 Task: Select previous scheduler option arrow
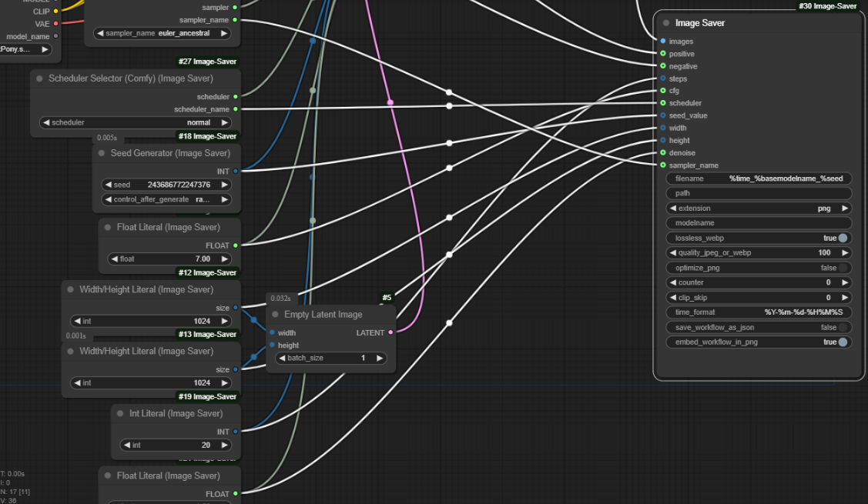46,122
